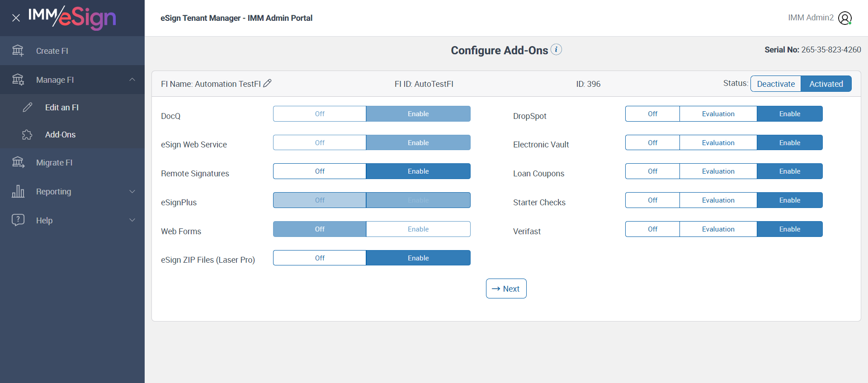The height and width of the screenshot is (383, 868).
Task: Enable the Web Forms add-on
Action: click(x=418, y=229)
